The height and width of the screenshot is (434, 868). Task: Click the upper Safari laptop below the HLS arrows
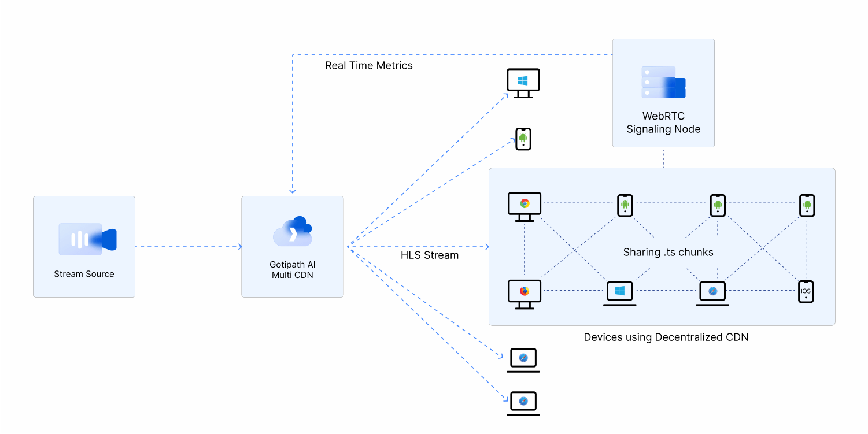[523, 359]
